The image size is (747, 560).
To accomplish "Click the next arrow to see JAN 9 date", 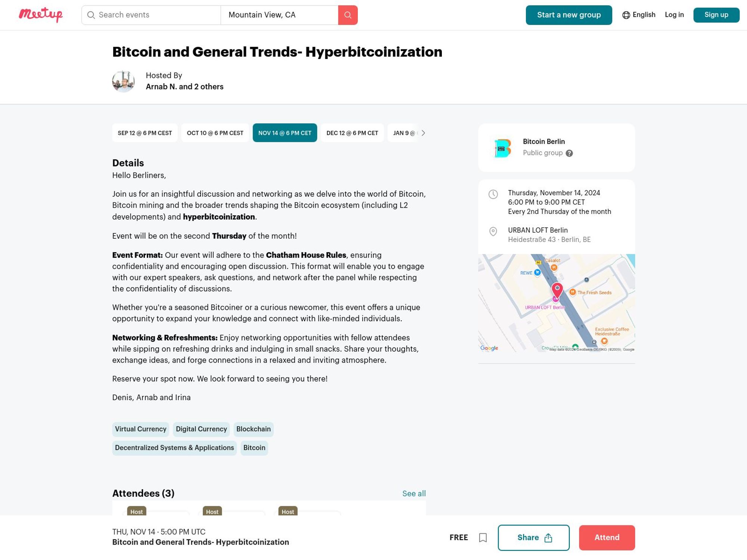I will 424,133.
